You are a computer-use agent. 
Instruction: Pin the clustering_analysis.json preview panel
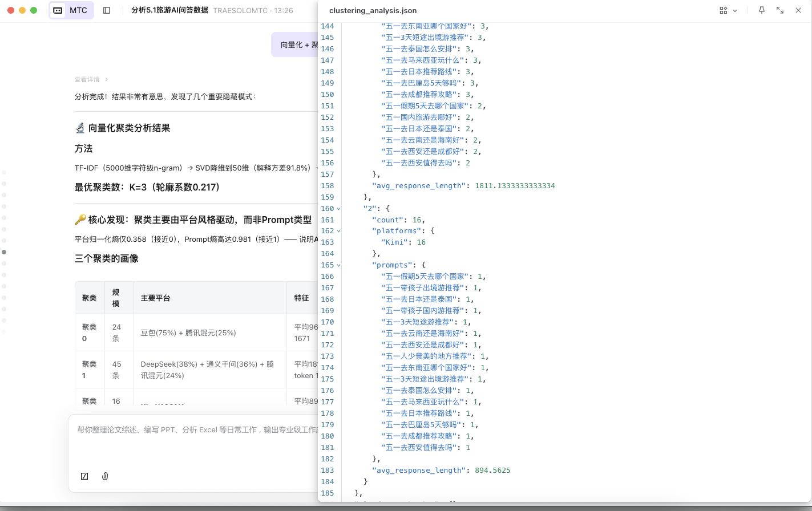pos(761,10)
